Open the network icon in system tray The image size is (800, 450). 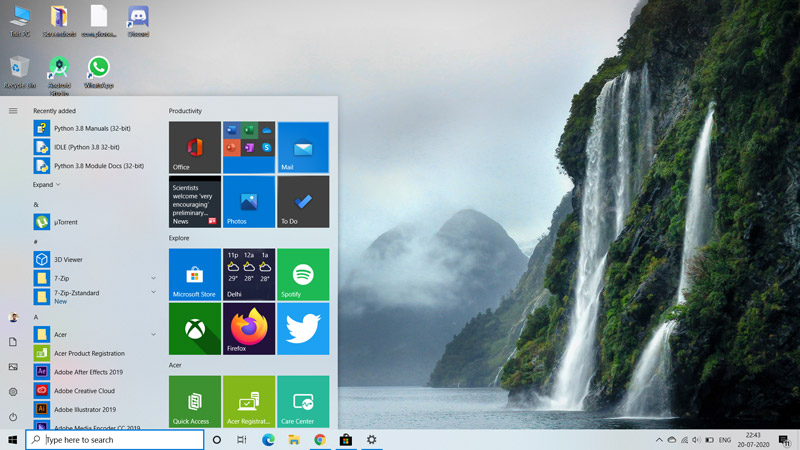tap(684, 440)
